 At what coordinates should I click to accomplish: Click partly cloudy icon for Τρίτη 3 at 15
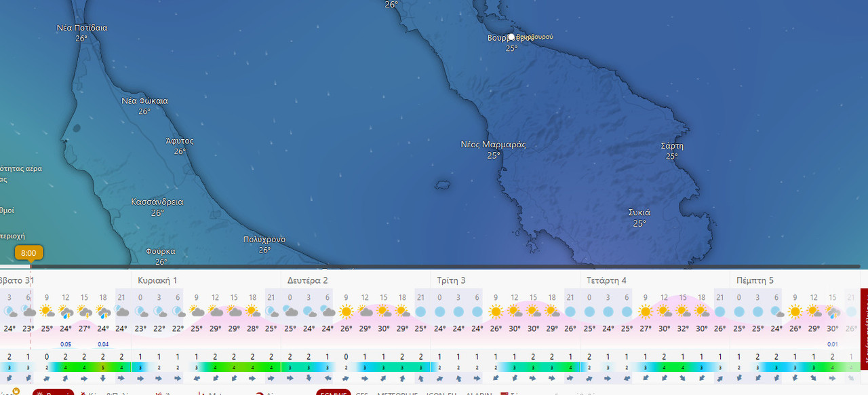(x=533, y=312)
